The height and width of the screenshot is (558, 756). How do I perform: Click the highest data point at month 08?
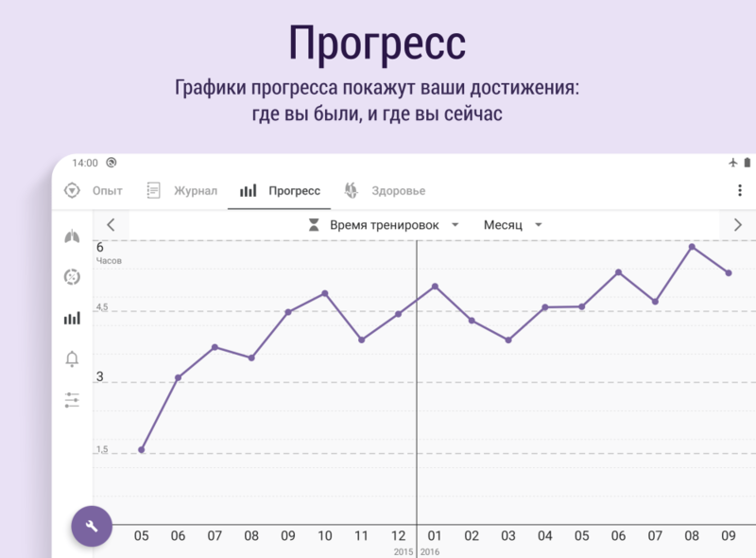[x=692, y=247]
